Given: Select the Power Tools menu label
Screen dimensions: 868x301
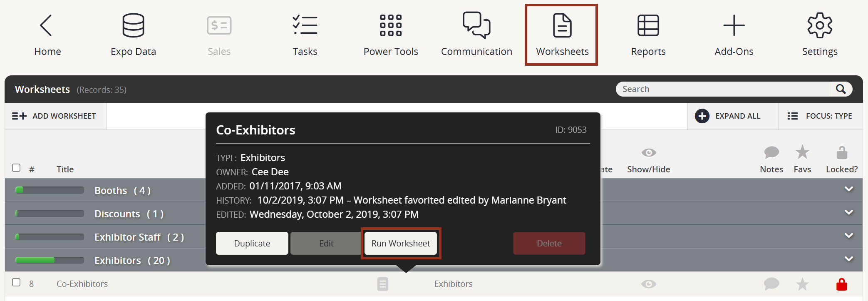Looking at the screenshot, I should tap(391, 52).
